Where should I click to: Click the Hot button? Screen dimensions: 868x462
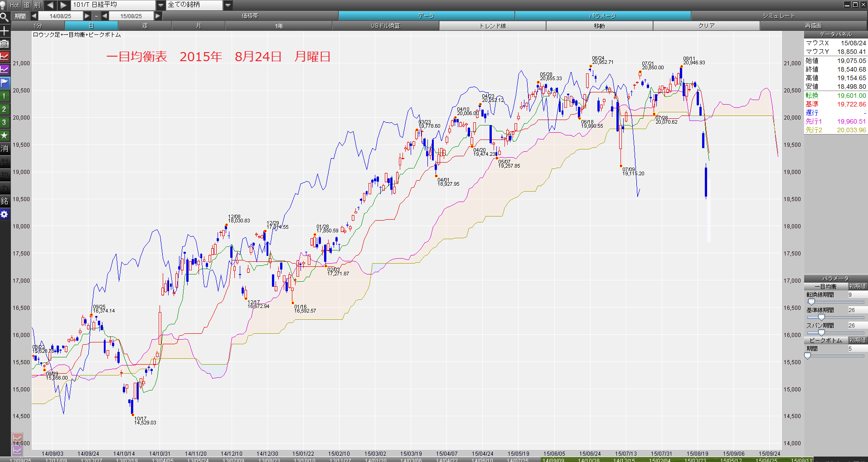15,5
